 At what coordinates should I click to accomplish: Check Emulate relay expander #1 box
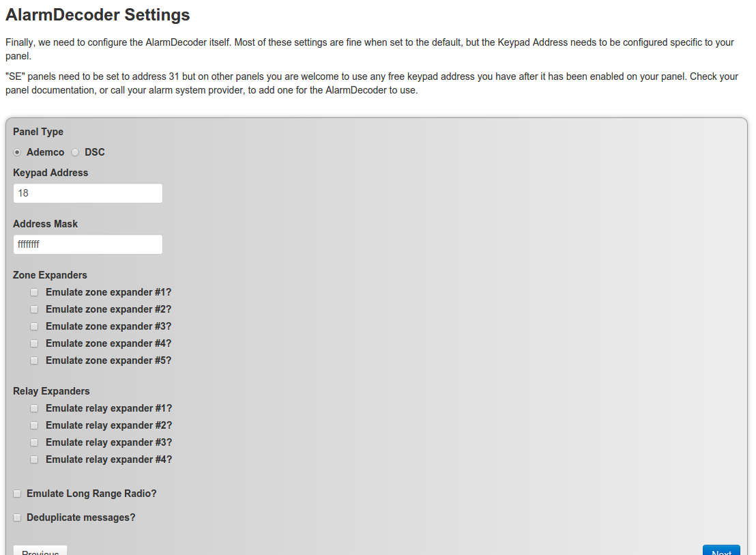click(34, 408)
